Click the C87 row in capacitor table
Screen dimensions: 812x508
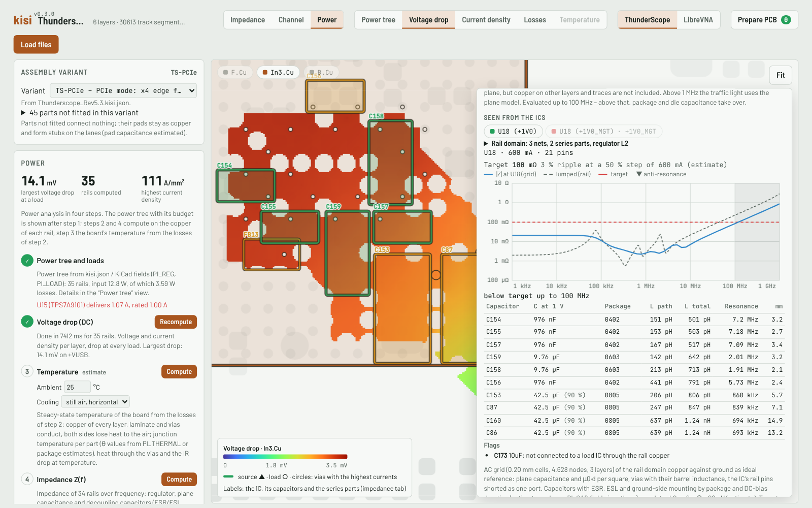click(634, 407)
